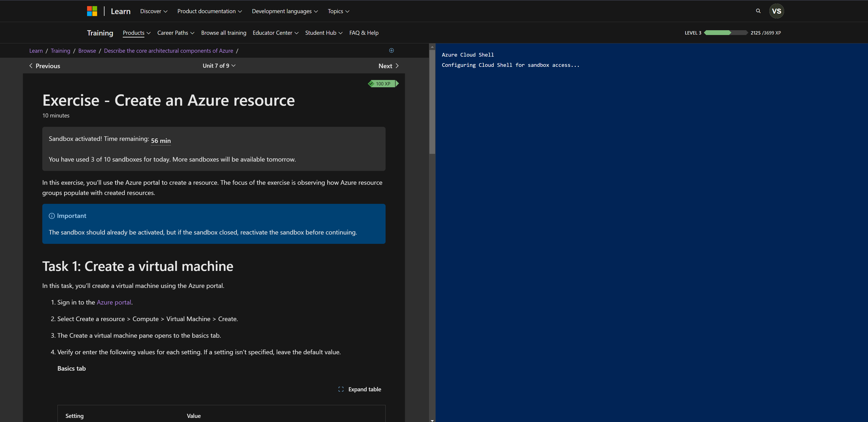Screen dimensions: 868x422
Task: Go to Previous unit
Action: 45,66
